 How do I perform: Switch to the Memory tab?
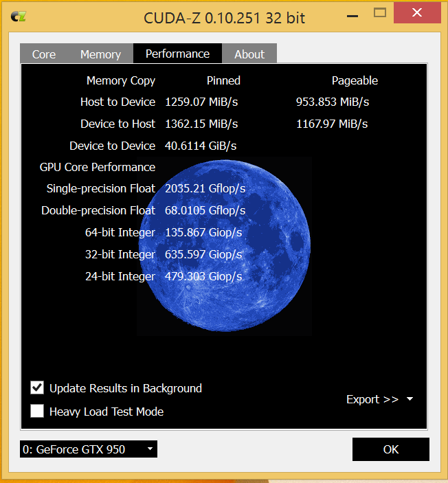pos(100,54)
